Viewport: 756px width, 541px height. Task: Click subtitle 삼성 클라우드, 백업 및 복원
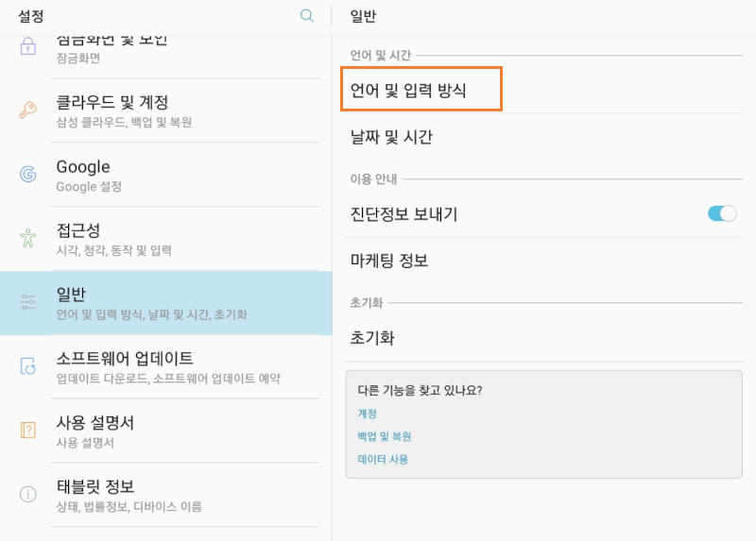click(124, 122)
